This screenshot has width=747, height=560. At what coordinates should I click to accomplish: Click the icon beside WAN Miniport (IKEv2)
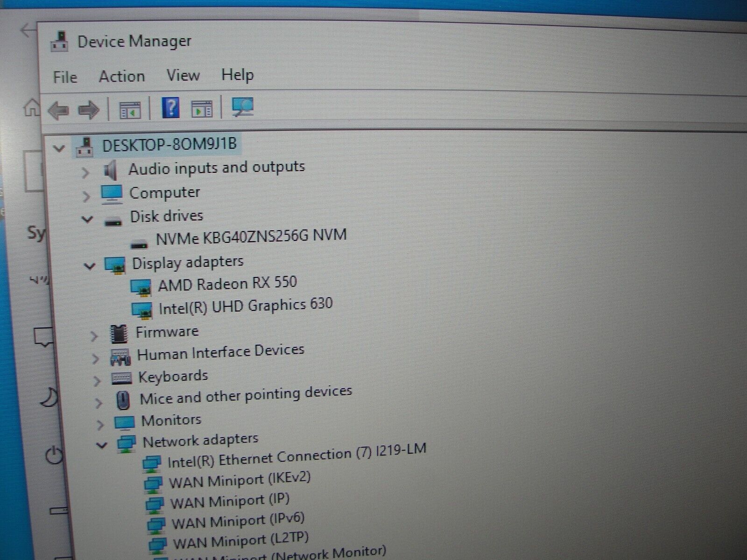[154, 485]
